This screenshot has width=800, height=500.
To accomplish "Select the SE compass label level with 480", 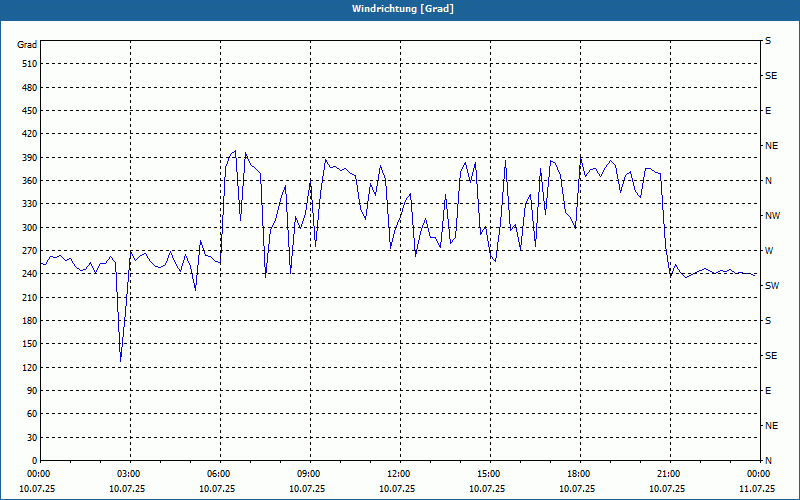I will pos(771,76).
